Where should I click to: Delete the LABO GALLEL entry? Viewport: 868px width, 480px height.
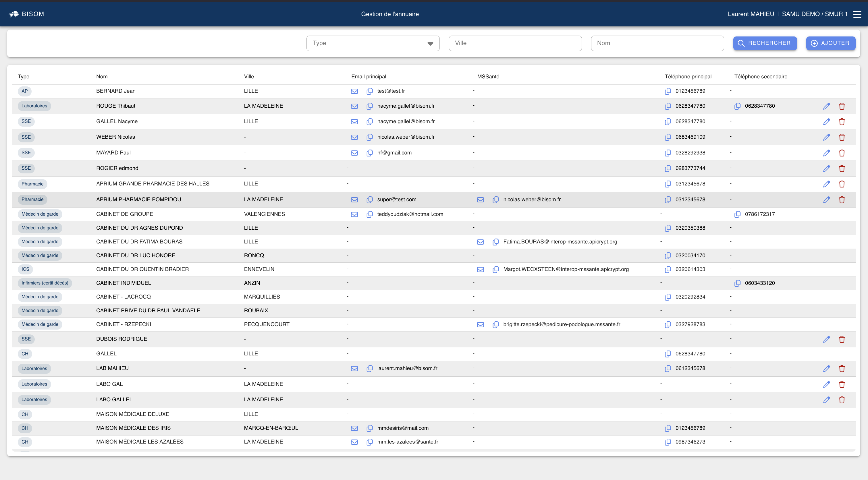coord(841,400)
